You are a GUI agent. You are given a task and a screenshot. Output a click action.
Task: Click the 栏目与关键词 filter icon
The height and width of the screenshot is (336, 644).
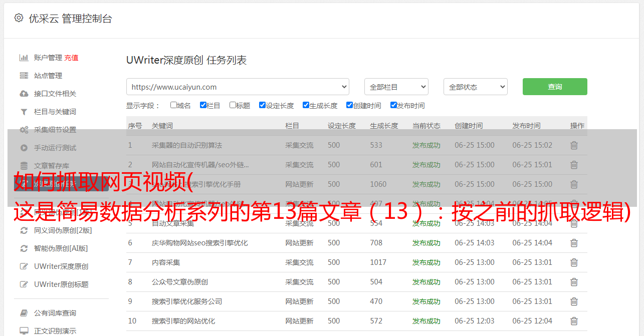pyautogui.click(x=24, y=112)
